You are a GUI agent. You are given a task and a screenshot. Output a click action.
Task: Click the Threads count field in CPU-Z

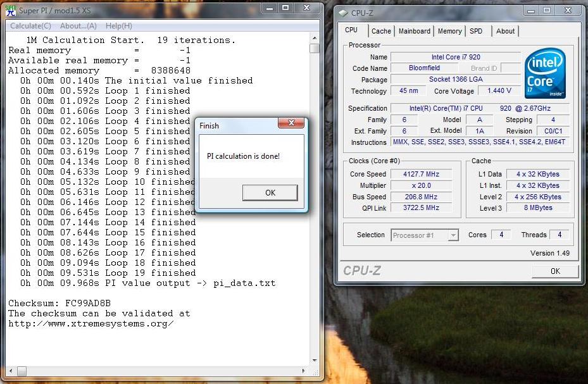pos(559,235)
